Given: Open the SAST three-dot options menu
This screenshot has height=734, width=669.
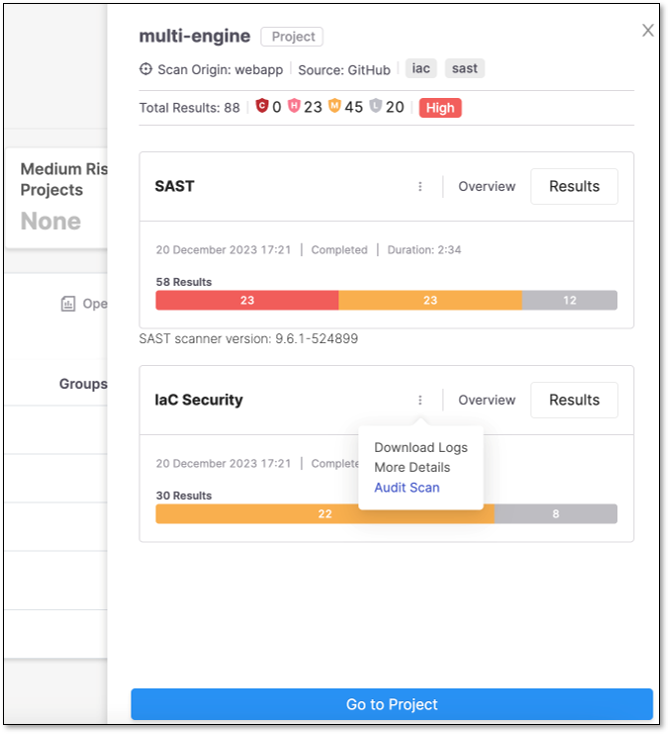Looking at the screenshot, I should (x=420, y=186).
